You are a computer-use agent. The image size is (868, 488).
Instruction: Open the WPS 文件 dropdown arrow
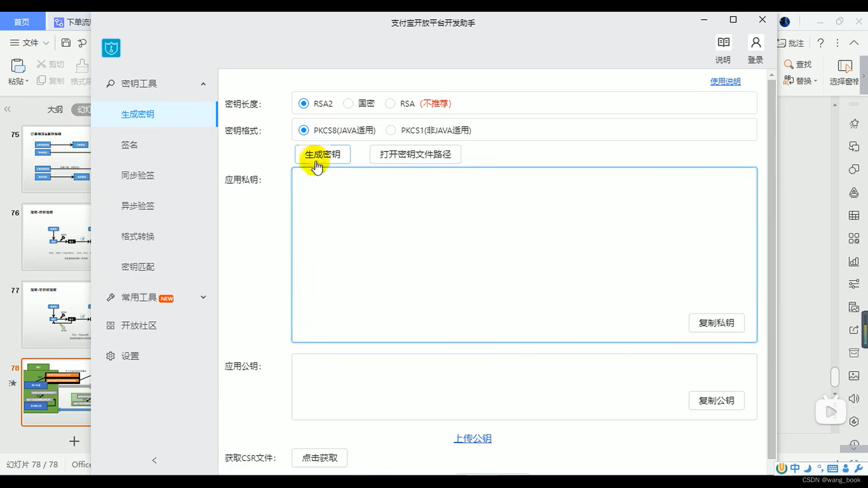tap(46, 43)
